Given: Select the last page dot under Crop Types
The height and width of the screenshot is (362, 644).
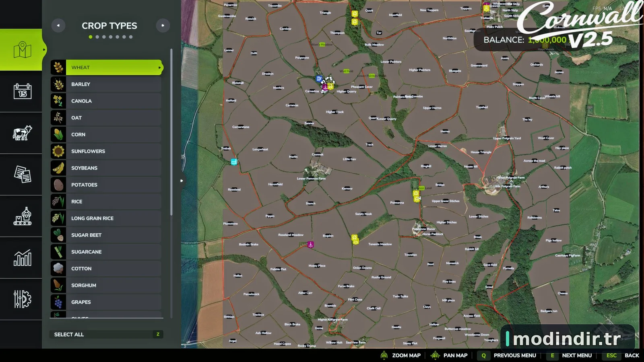Looking at the screenshot, I should 131,37.
